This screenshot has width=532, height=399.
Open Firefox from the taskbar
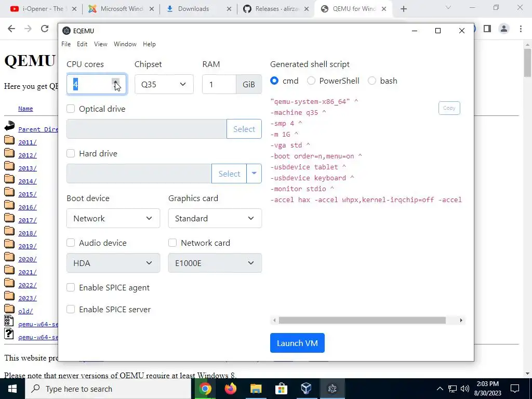tap(230, 389)
